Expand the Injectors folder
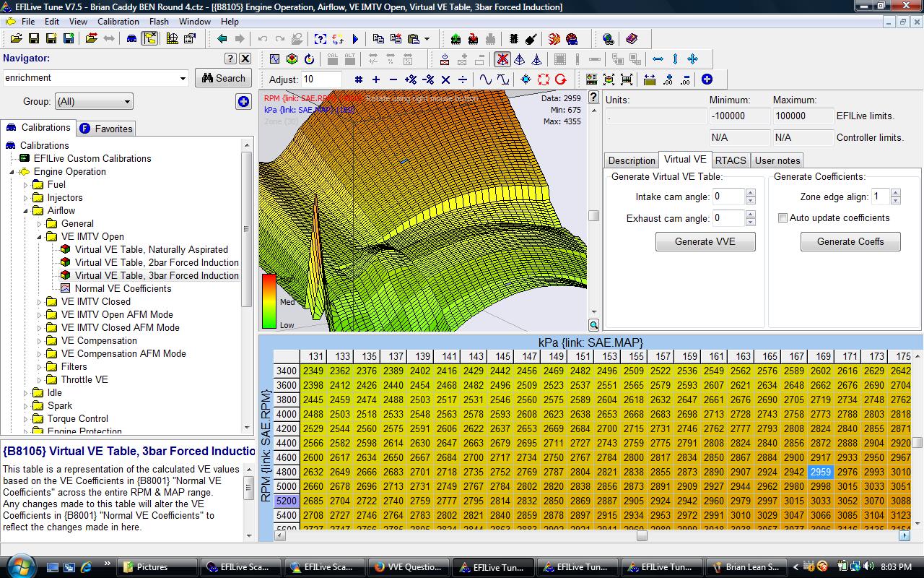 (26, 198)
